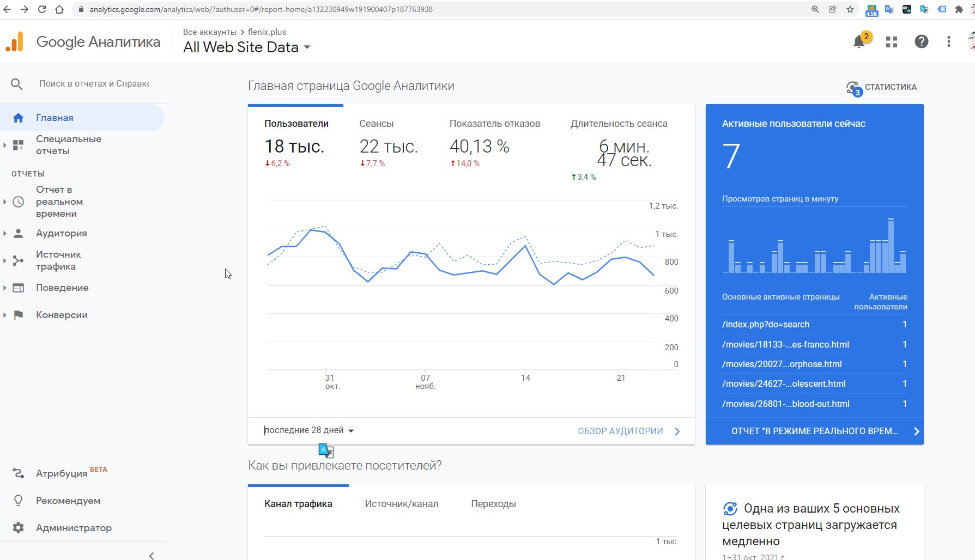Screen dimensions: 975x560
Task: Expand the Traffic Source reports section
Action: click(58, 260)
